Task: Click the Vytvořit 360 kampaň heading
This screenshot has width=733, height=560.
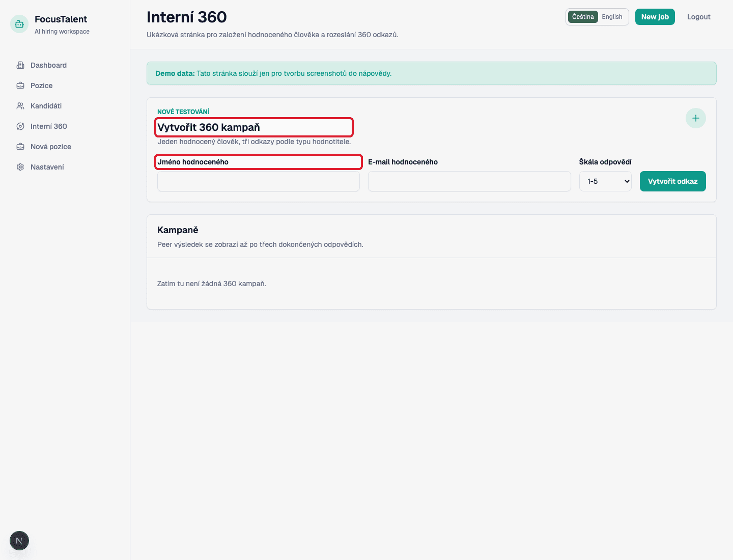Action: [x=209, y=127]
